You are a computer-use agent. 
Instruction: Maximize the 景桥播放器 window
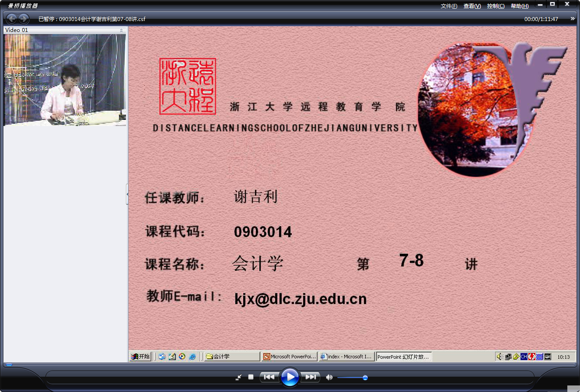tap(553, 5)
